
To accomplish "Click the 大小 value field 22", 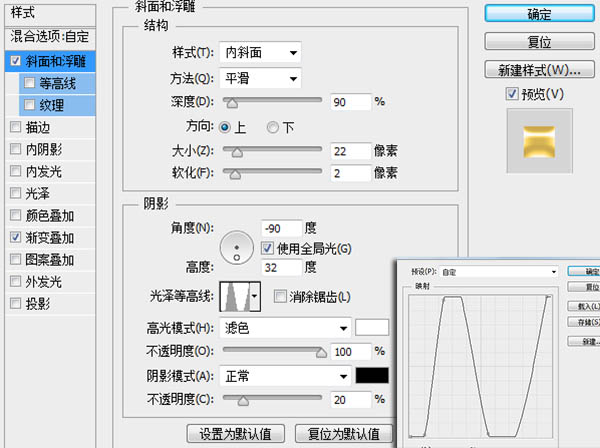I will (351, 151).
